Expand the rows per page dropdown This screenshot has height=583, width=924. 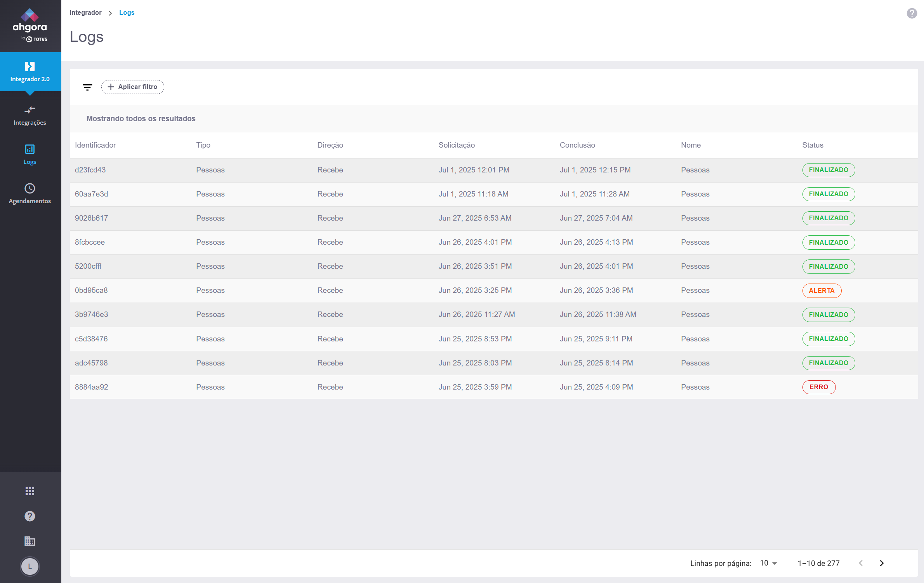pyautogui.click(x=768, y=563)
